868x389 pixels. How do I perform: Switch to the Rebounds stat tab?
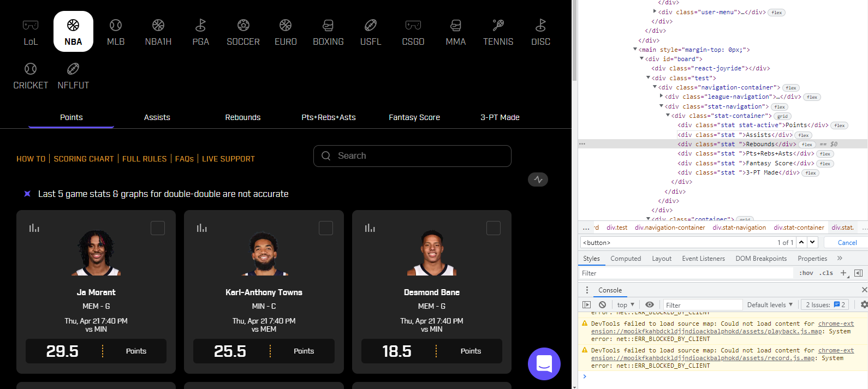(x=243, y=117)
